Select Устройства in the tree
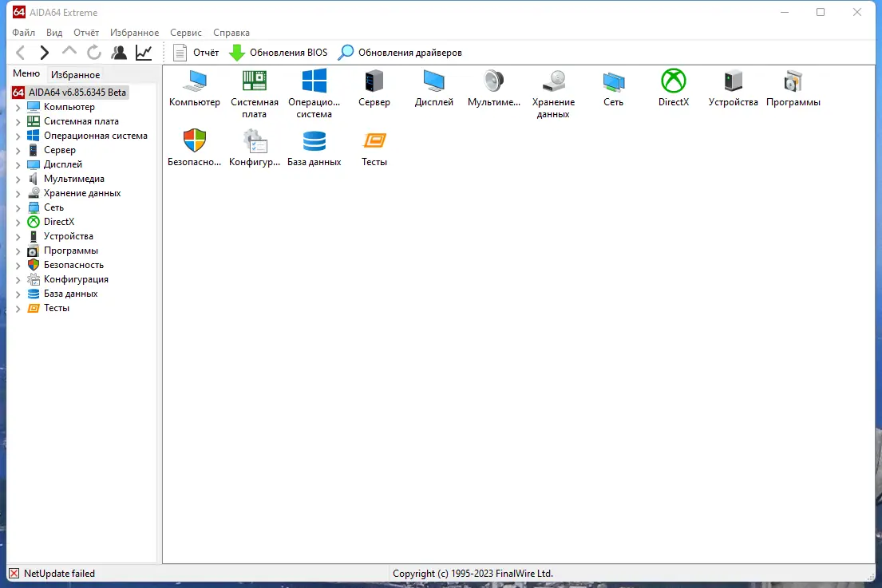 click(69, 236)
